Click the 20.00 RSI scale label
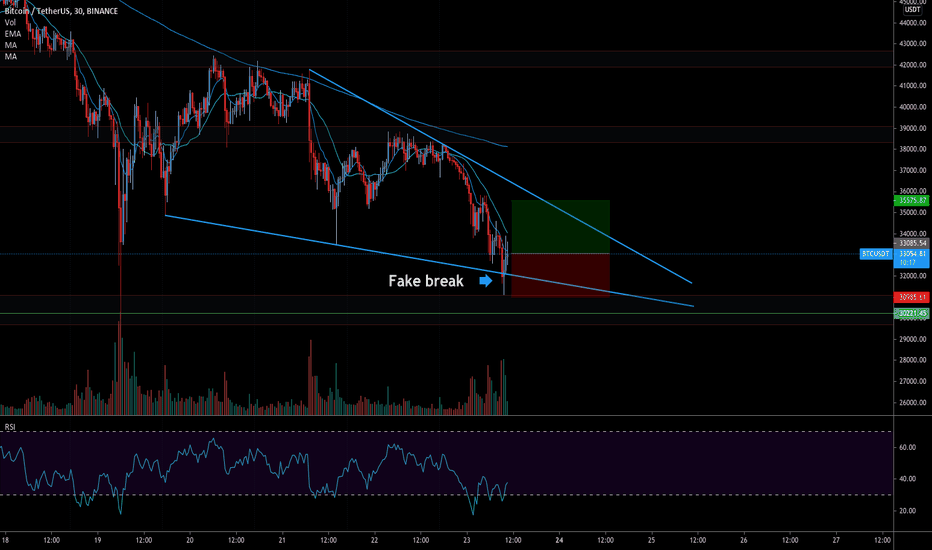Image resolution: width=932 pixels, height=550 pixels. coord(907,511)
